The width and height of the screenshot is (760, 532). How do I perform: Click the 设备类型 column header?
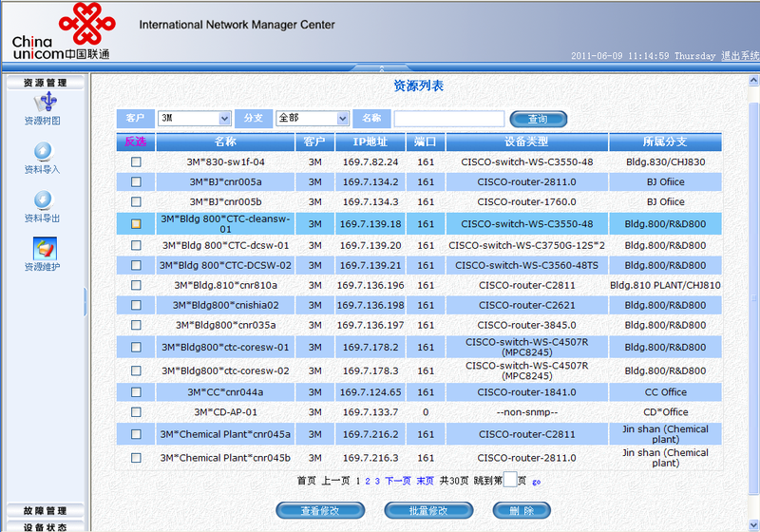527,142
